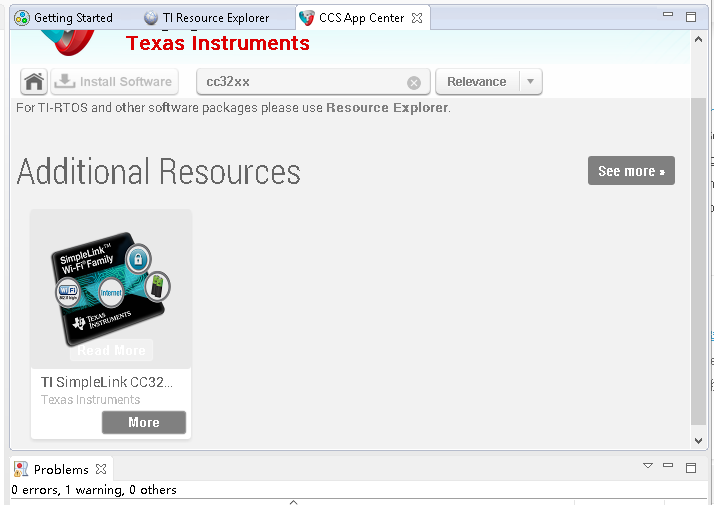Click Read More on SimpleLink card

(111, 350)
